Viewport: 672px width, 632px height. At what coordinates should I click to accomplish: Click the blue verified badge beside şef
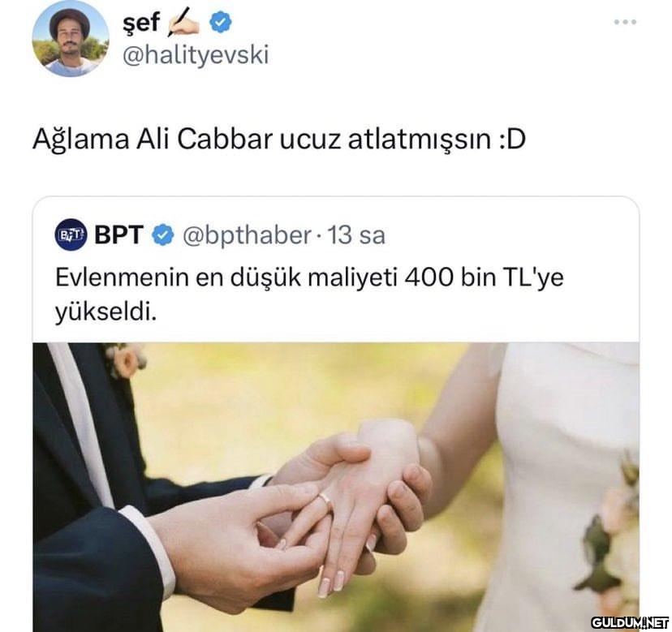pyautogui.click(x=220, y=23)
